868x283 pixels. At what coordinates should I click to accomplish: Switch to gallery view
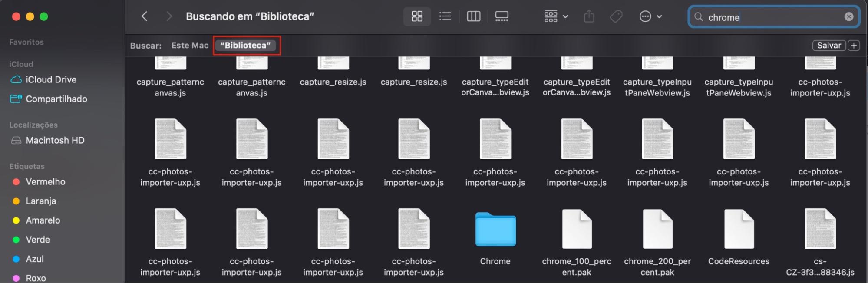(502, 16)
